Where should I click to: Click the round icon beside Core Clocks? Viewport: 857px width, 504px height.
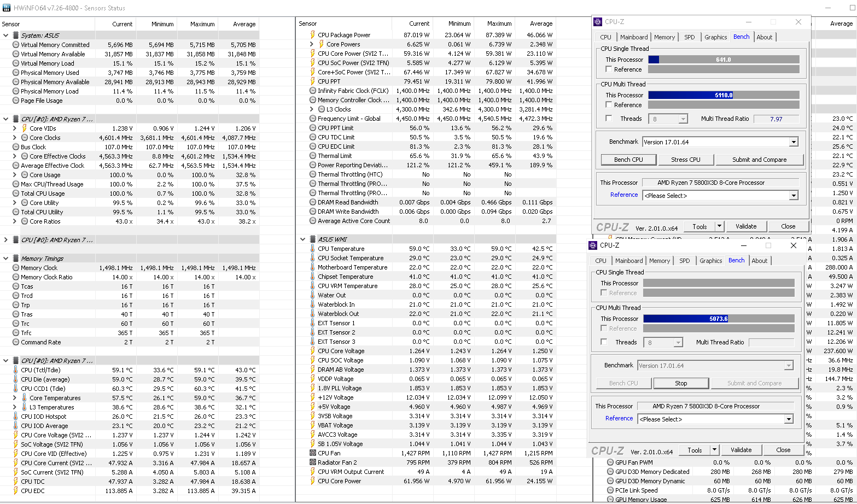point(25,138)
